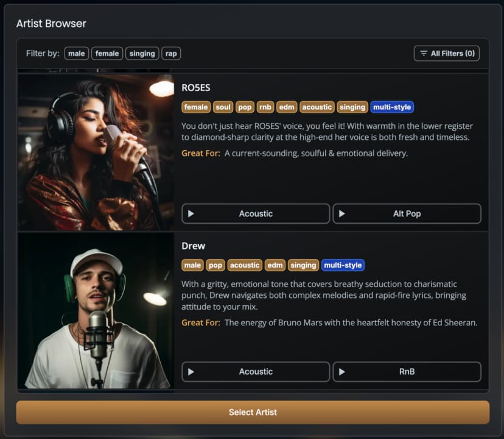Click the pop tag on Drew
Screen dimensions: 504x439
point(215,265)
